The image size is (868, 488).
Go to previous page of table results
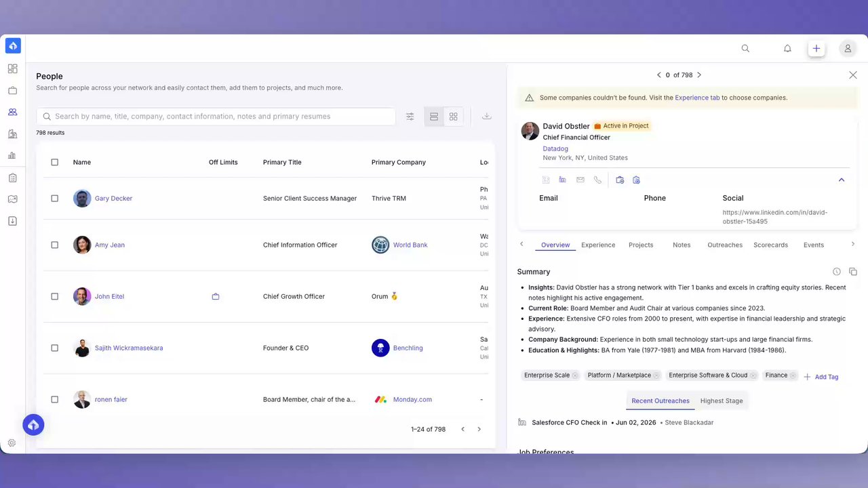[x=463, y=429]
